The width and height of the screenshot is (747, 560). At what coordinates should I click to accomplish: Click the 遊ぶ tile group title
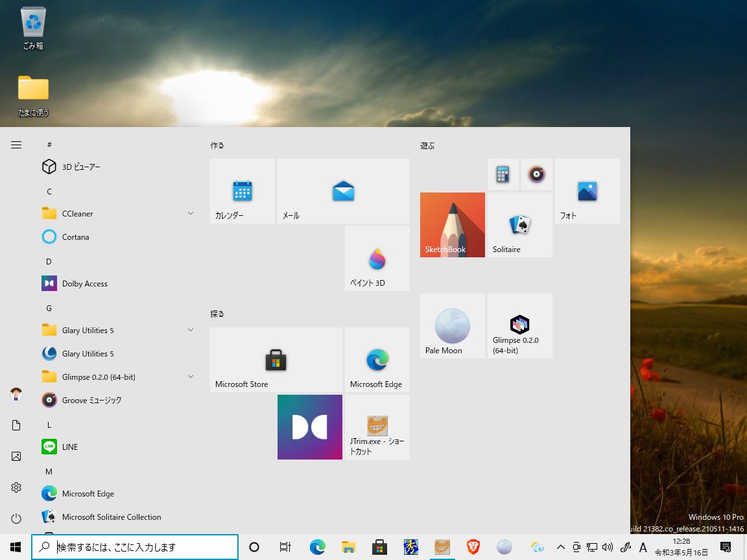coord(427,145)
